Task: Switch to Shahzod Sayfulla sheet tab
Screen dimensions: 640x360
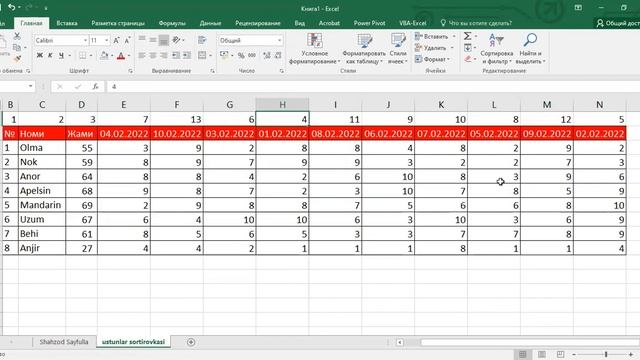Action: (64, 342)
